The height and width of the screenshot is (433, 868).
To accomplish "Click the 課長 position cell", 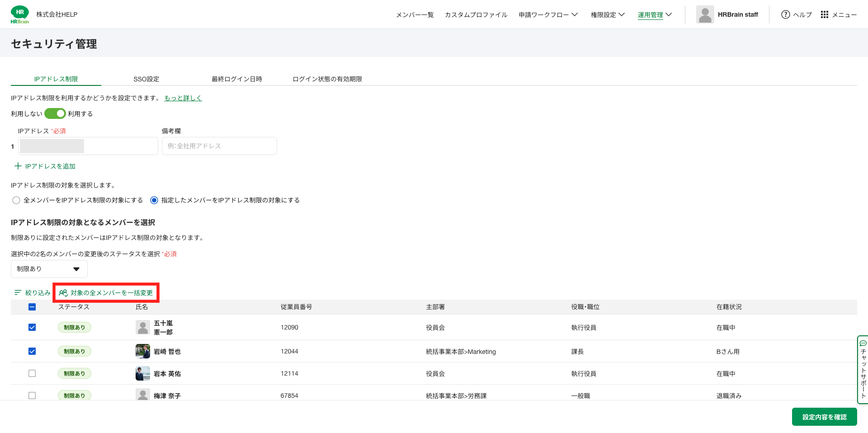I will (577, 351).
